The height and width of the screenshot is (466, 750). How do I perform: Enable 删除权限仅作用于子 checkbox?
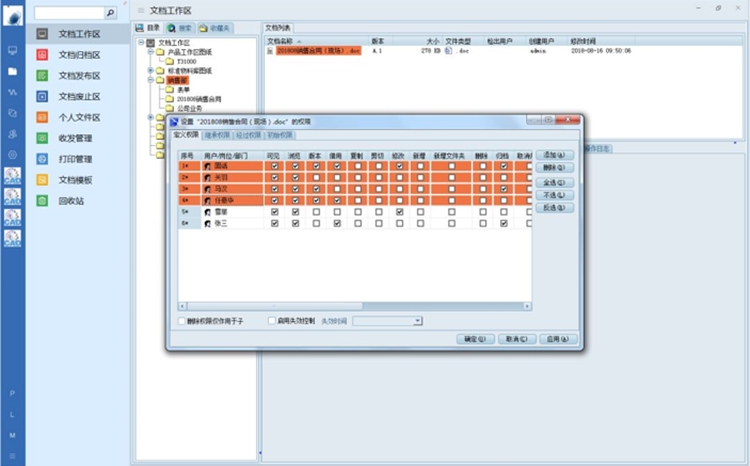click(x=180, y=321)
